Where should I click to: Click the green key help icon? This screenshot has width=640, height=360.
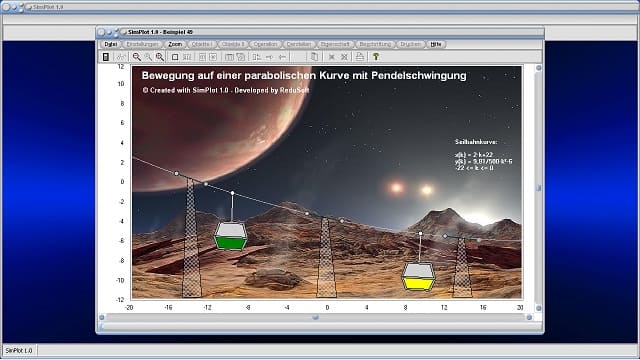tap(376, 57)
